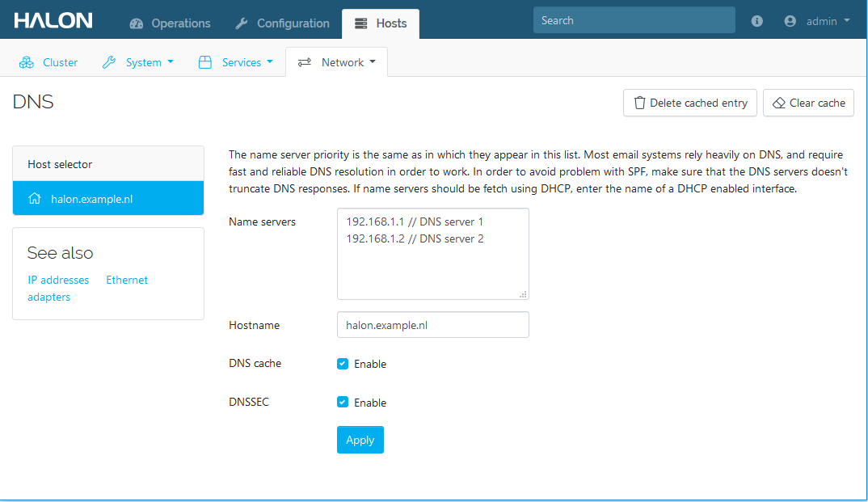Viewport: 868px width, 502px height.
Task: Click the admin user avatar icon
Action: 790,21
